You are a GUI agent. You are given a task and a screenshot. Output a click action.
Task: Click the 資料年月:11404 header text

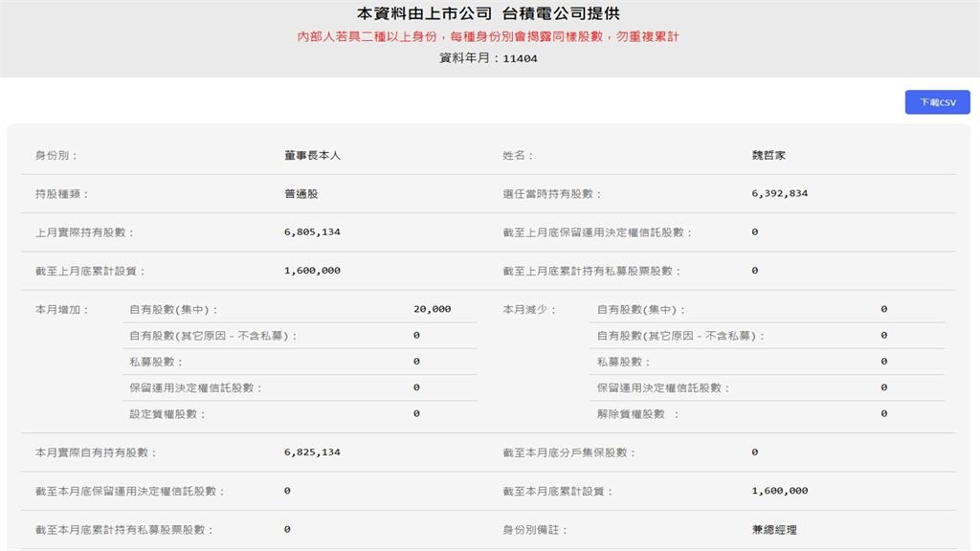pos(490,58)
